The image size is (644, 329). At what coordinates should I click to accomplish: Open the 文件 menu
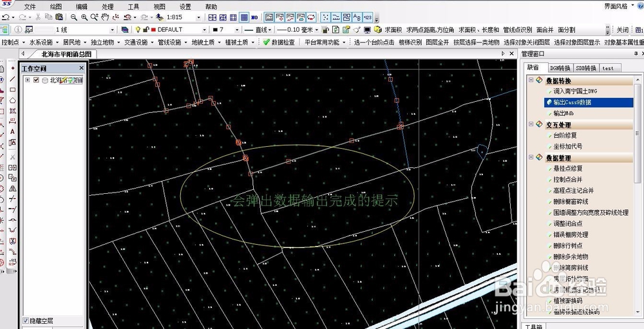[30, 6]
